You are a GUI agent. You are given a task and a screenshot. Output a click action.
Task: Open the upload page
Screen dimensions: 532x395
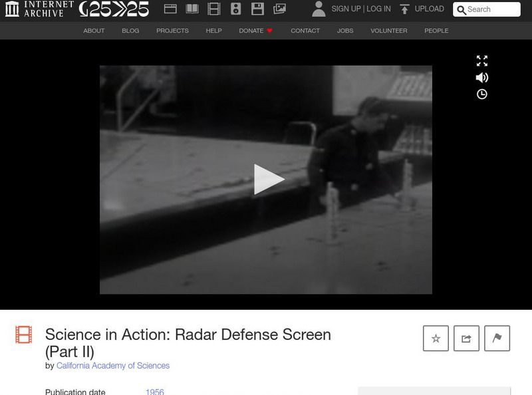pos(423,9)
